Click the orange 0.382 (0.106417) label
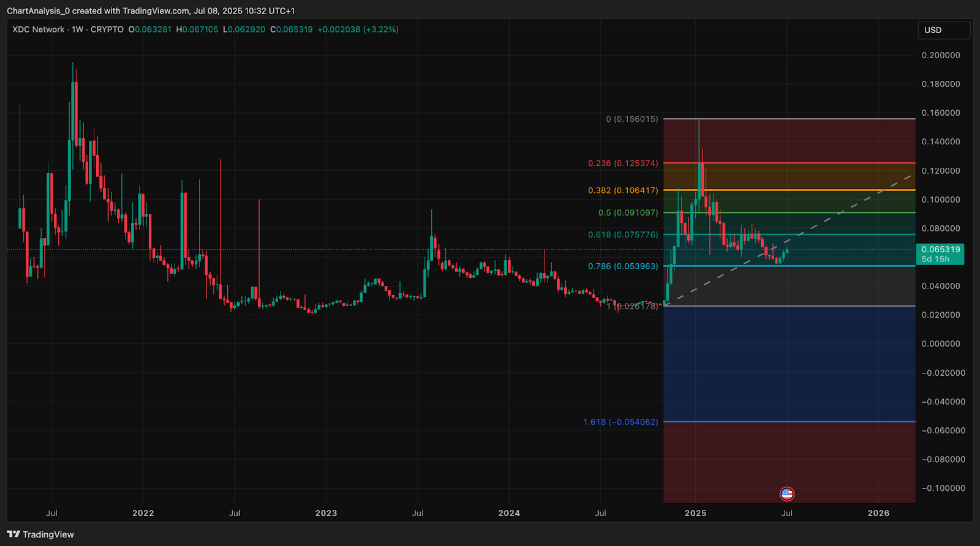Screen dimensions: 980x546 tap(622, 190)
